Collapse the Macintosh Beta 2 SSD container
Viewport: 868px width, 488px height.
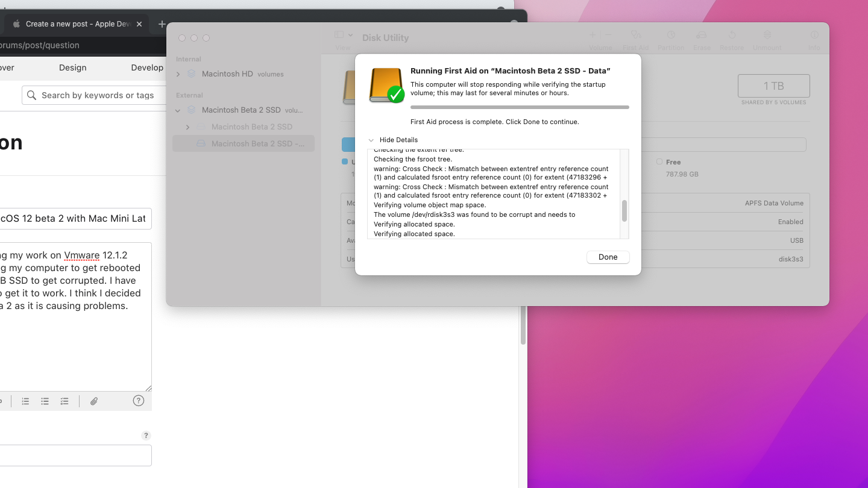(x=178, y=110)
